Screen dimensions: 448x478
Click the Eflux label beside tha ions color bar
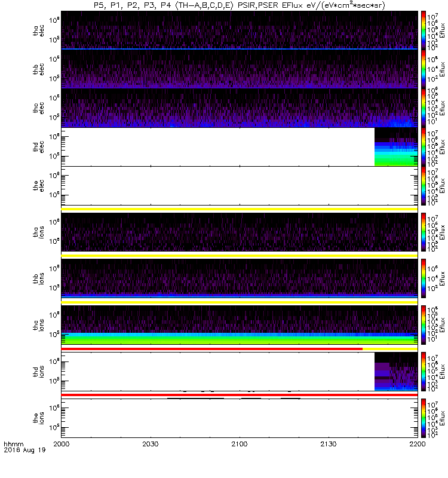point(442,232)
